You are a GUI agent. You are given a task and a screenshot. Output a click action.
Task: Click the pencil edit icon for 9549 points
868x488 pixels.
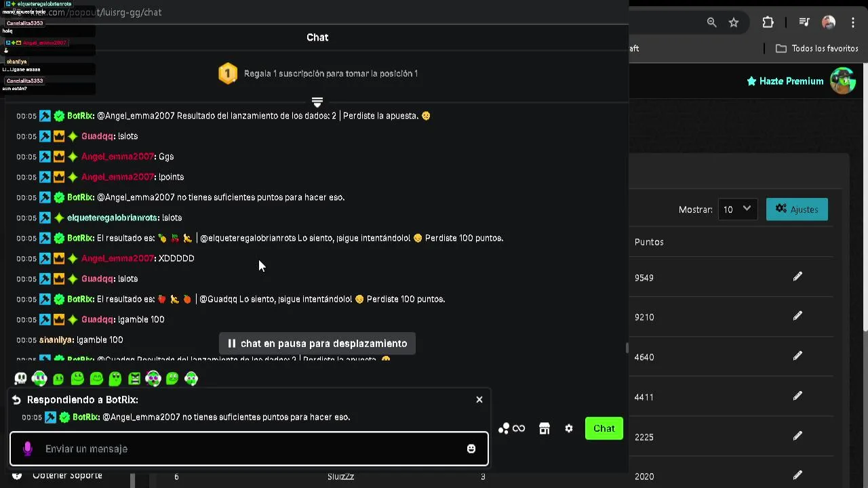click(797, 277)
